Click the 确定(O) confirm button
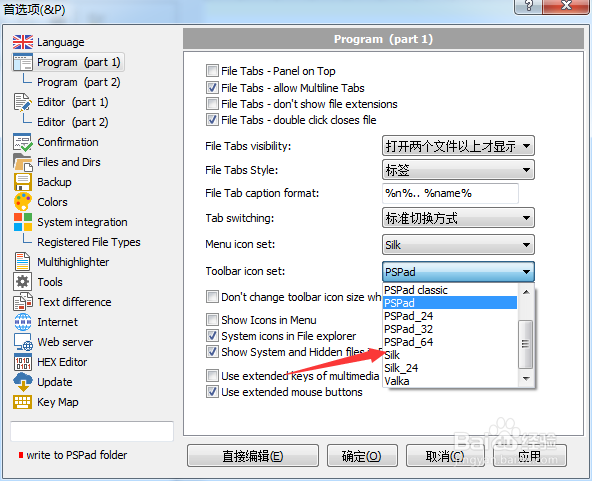This screenshot has width=592, height=481. click(362, 456)
